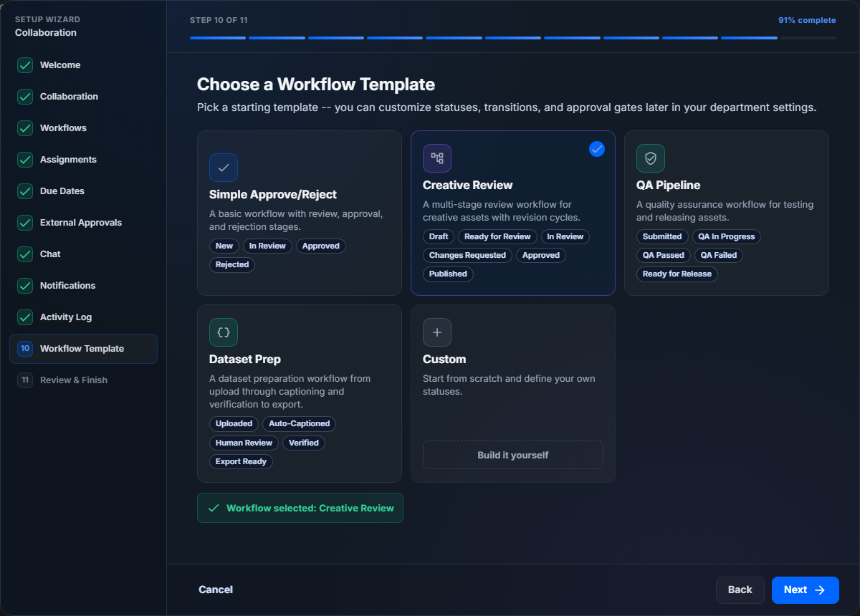Viewport: 860px width, 616px height.
Task: Click the blue selected checkmark on Creative Review
Action: (x=597, y=149)
